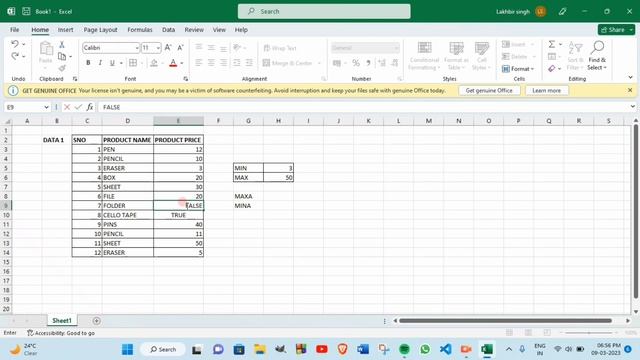This screenshot has height=360, width=640.
Task: Switch to the Page Layout tab
Action: tap(100, 30)
